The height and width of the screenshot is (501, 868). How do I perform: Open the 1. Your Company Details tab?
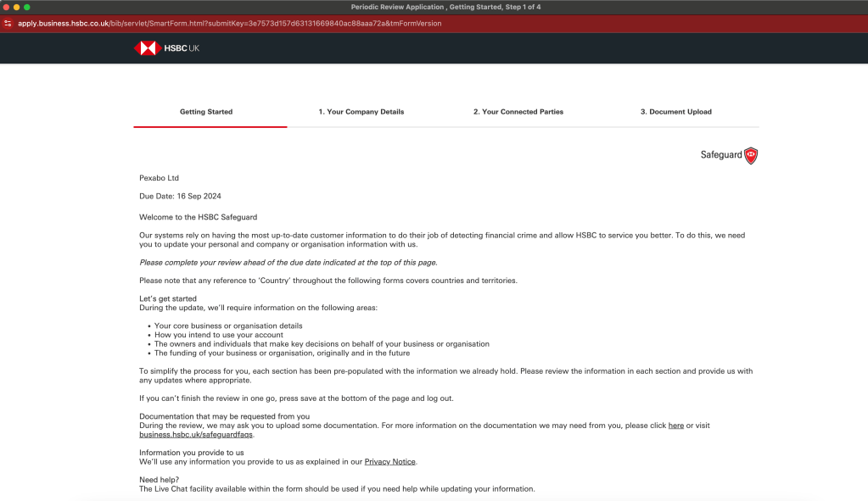[361, 112]
